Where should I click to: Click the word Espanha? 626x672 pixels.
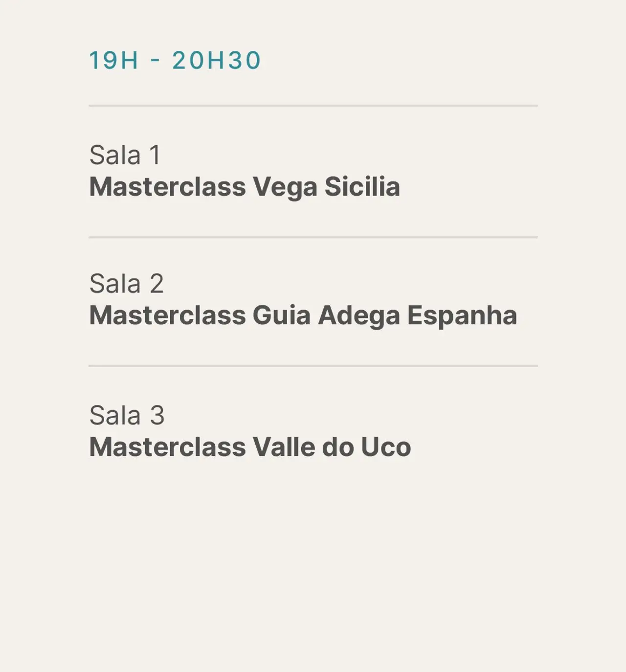(x=462, y=315)
